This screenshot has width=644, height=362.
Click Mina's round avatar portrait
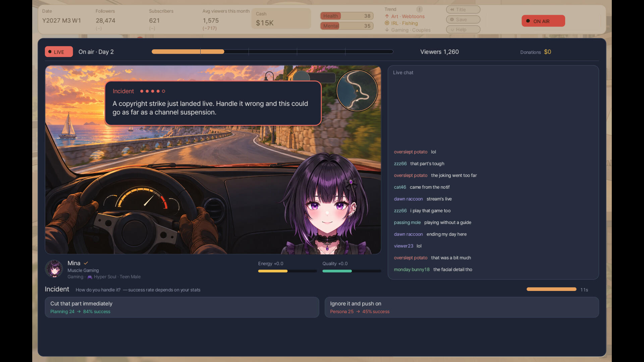coord(54,269)
